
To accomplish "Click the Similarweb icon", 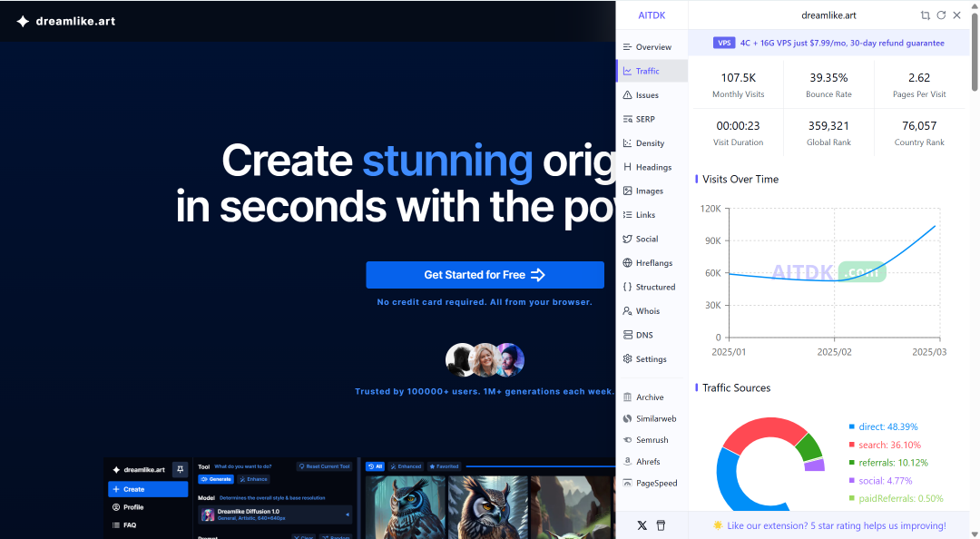I will (628, 418).
